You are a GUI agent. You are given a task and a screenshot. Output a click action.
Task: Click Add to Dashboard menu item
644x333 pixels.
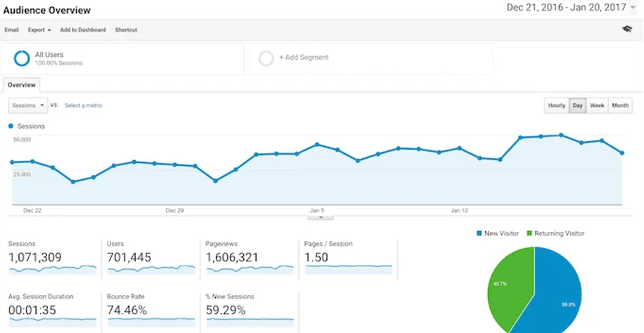[83, 30]
